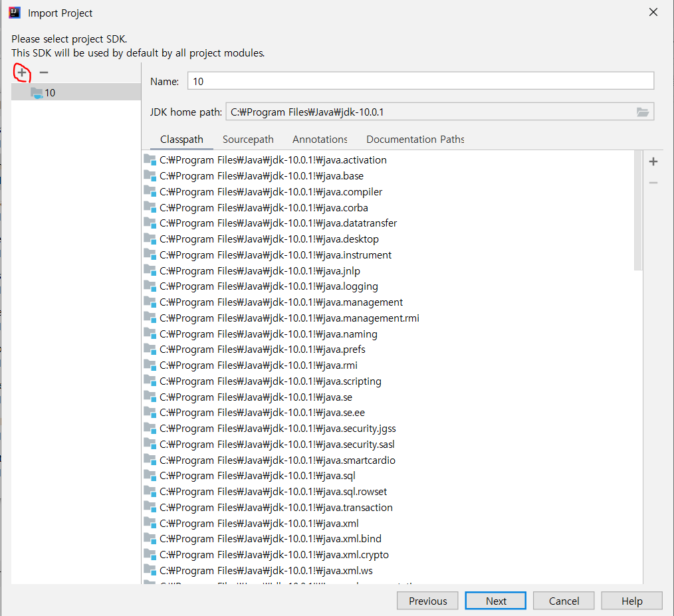The height and width of the screenshot is (616, 674).
Task: Open the Documentation Paths tab
Action: point(415,140)
